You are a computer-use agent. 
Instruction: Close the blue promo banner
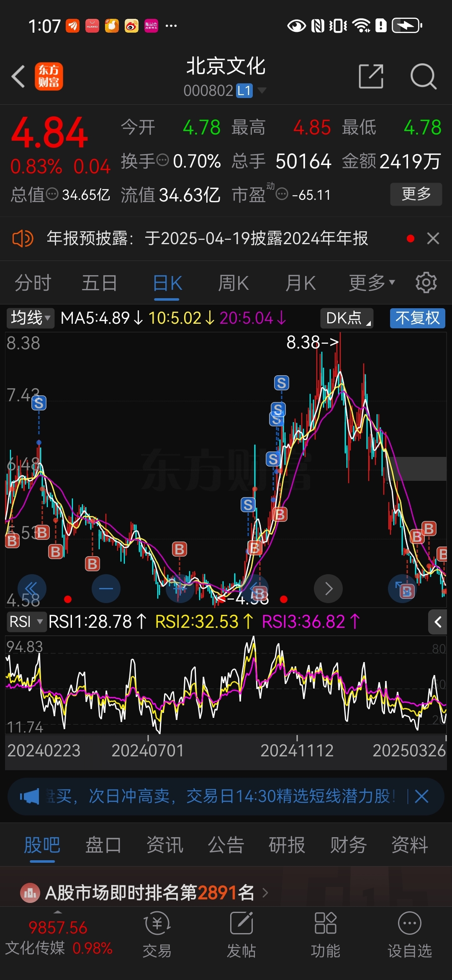(x=421, y=796)
